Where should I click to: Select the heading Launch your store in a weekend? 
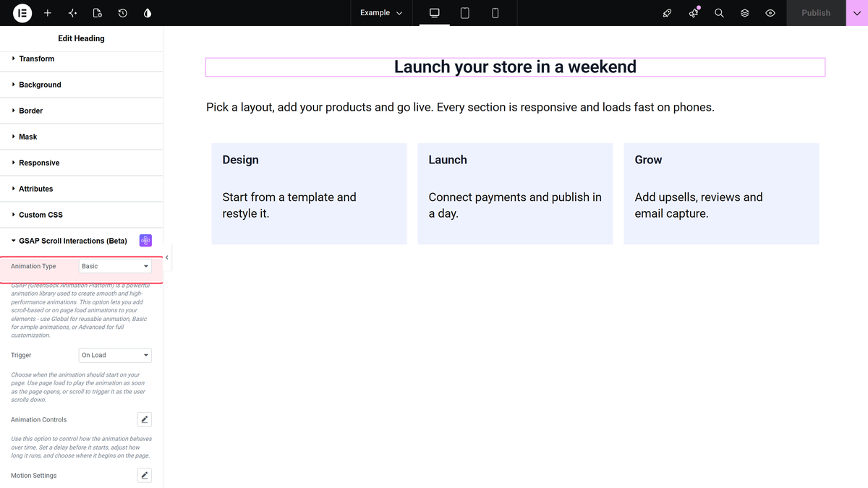pos(515,67)
